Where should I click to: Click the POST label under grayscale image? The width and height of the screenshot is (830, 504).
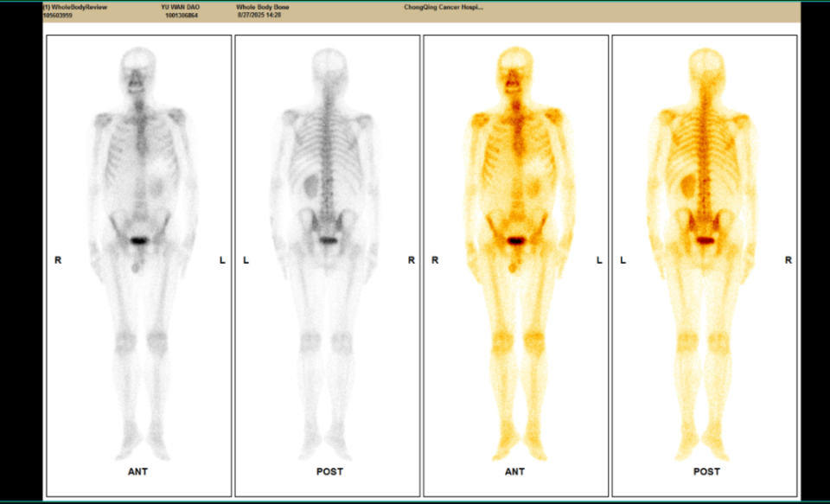pyautogui.click(x=329, y=472)
